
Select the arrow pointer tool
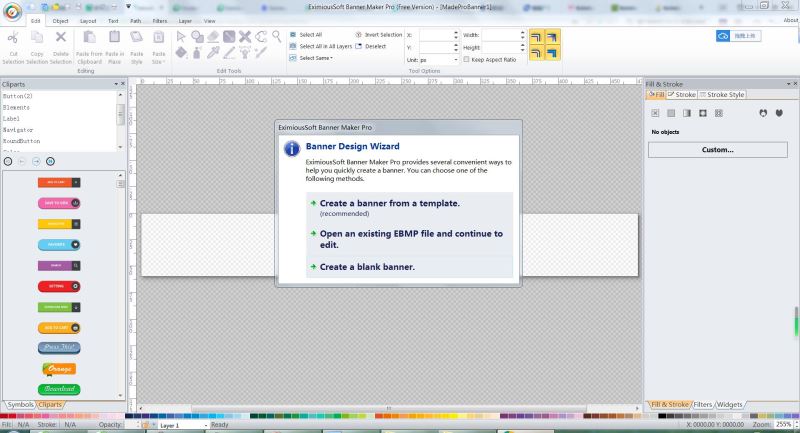pos(181,36)
